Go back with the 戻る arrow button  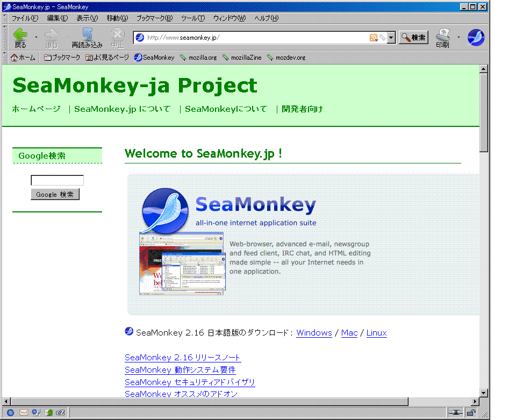pos(20,38)
